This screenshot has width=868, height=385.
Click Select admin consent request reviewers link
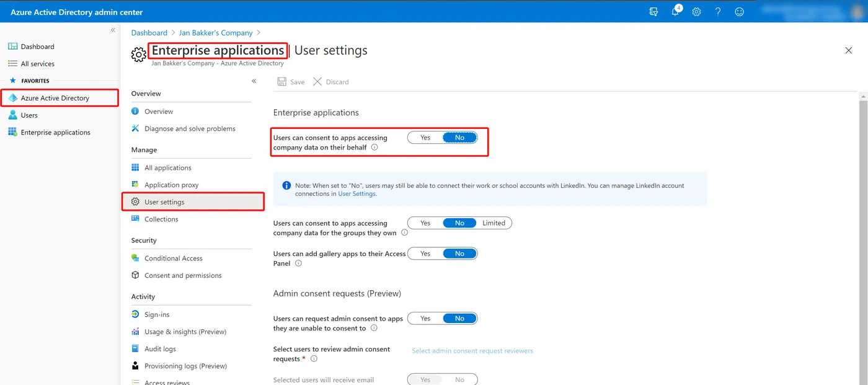pyautogui.click(x=472, y=351)
